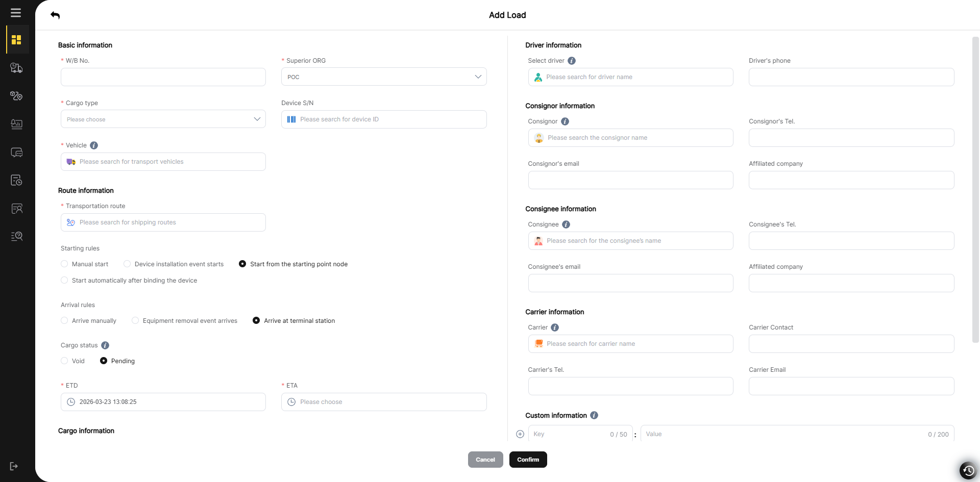Click the plus icon to add custom key
The height and width of the screenshot is (482, 980).
(x=520, y=434)
